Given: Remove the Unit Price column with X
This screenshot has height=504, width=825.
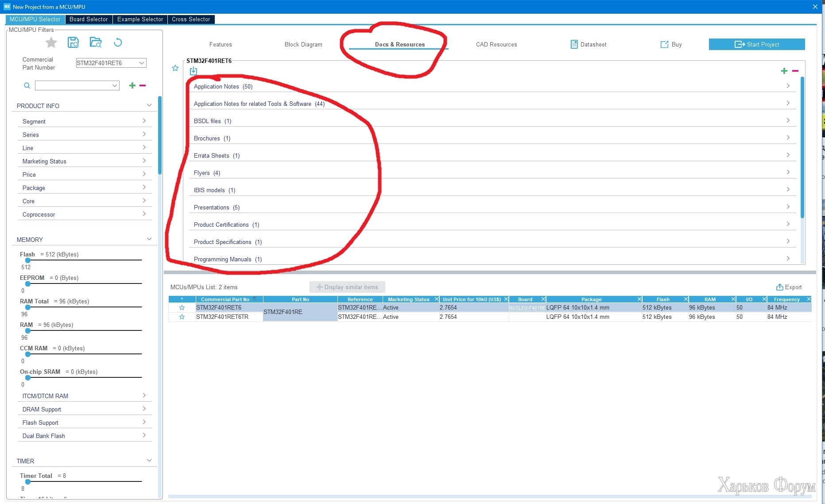Looking at the screenshot, I should click(506, 299).
